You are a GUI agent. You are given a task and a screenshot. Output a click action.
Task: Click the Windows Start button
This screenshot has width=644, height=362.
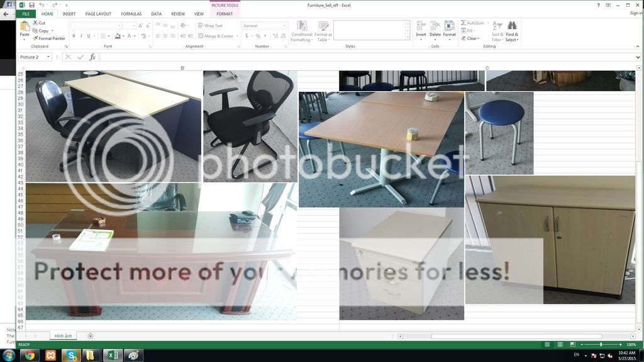[9, 355]
